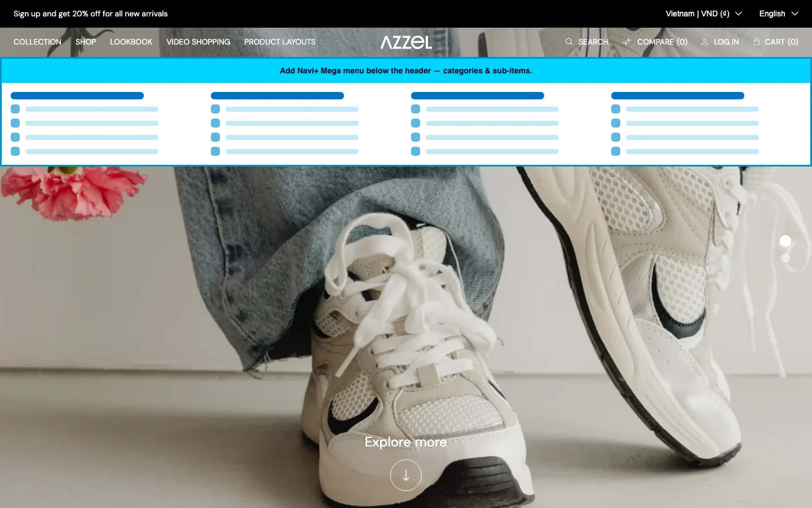The image size is (812, 508).
Task: Open the LOOKBOOK menu
Action: pos(131,42)
